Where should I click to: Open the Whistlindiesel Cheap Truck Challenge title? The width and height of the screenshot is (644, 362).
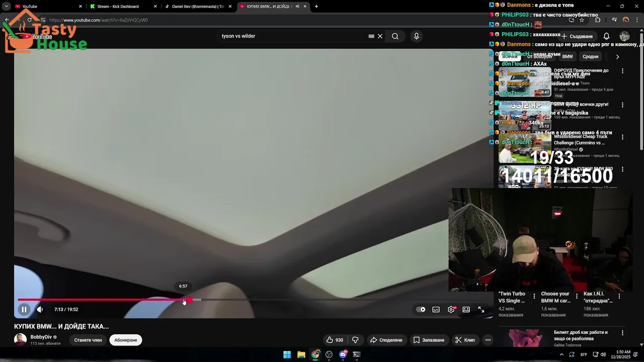(x=581, y=140)
